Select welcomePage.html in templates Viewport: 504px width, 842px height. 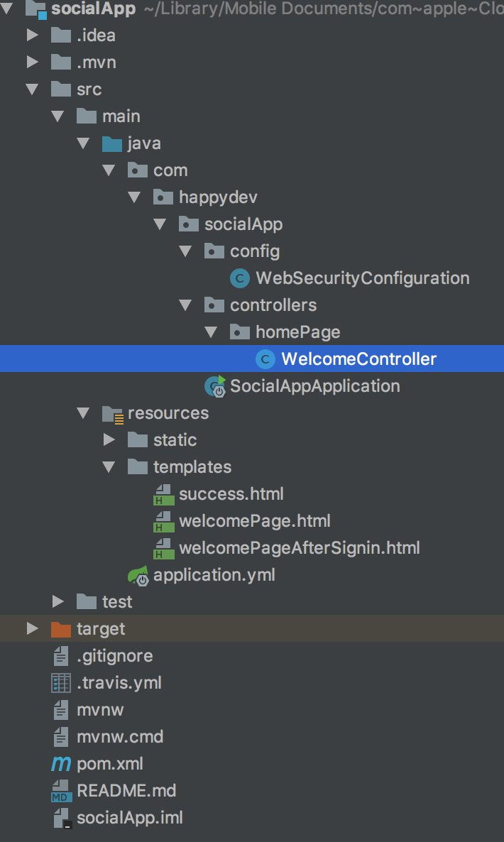[x=254, y=521]
